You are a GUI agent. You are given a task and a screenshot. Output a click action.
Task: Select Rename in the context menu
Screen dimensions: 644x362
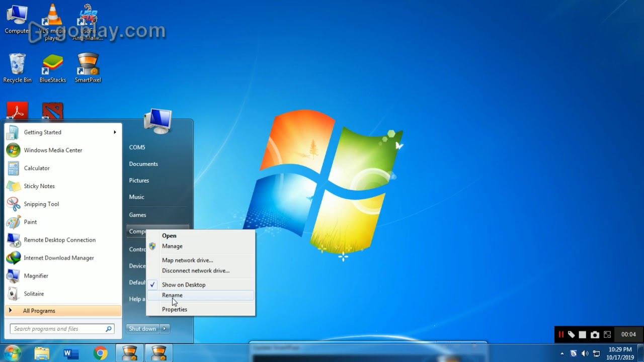coord(201,296)
